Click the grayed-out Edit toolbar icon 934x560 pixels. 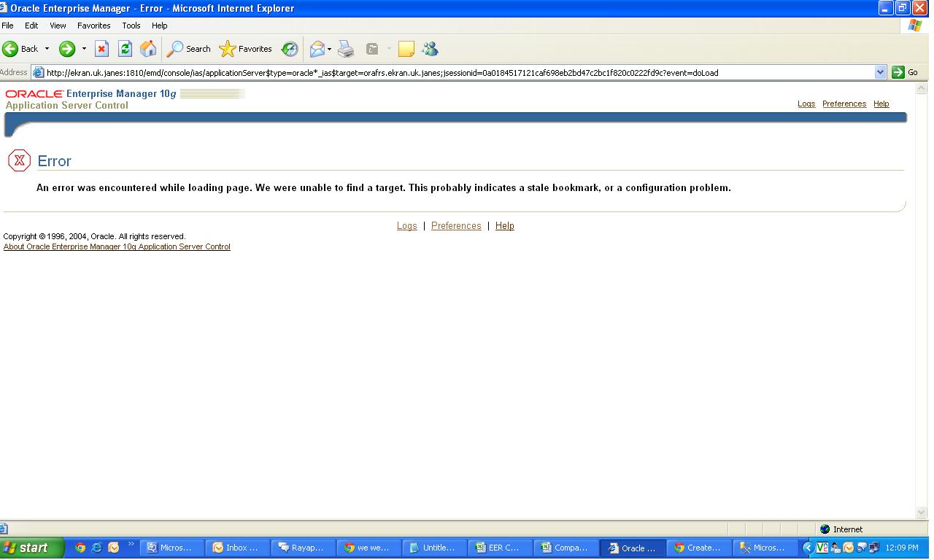(x=372, y=49)
